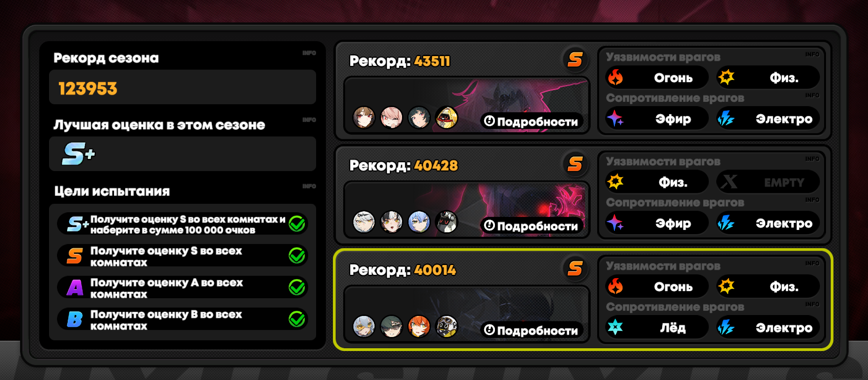Open Подробности for record 43511
This screenshot has width=868, height=380.
(531, 122)
